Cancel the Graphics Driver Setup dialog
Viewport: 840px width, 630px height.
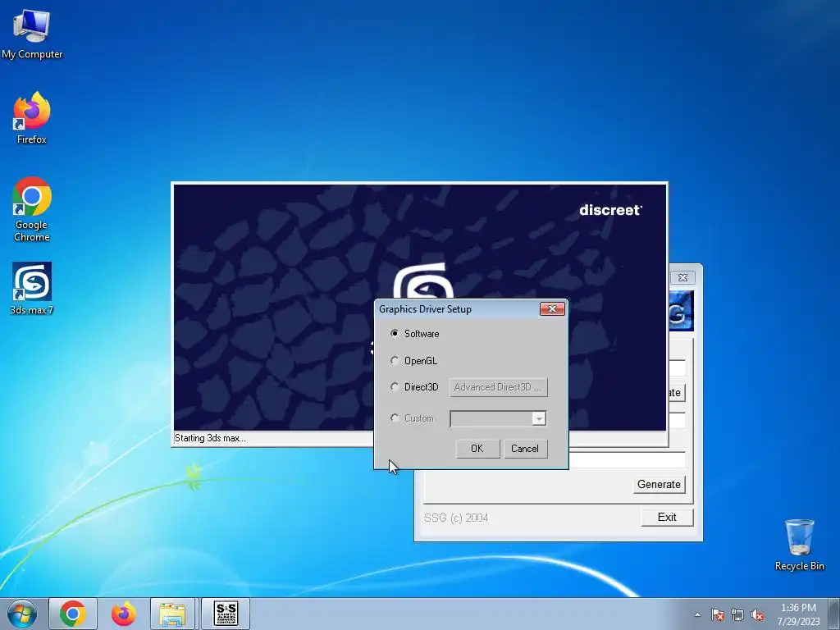[x=524, y=449]
